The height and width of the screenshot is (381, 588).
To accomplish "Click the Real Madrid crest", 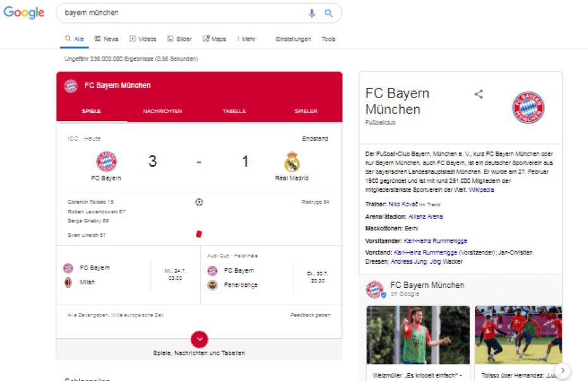I will [x=291, y=162].
